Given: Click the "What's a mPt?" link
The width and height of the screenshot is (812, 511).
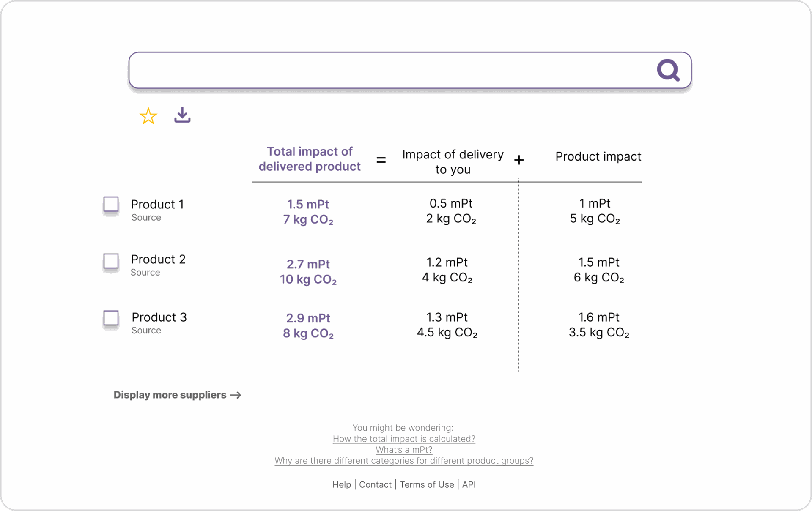Looking at the screenshot, I should (x=404, y=450).
